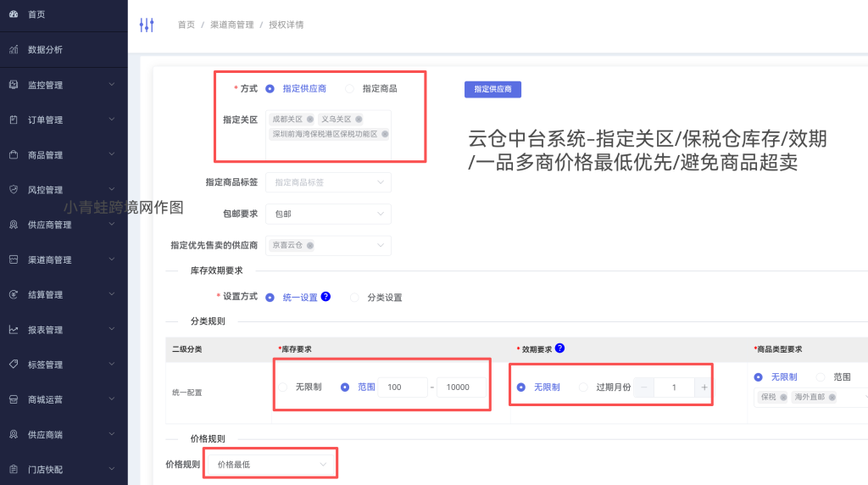Expand 结算管理 menu chevron
Viewport: 868px width, 485px height.
point(112,294)
